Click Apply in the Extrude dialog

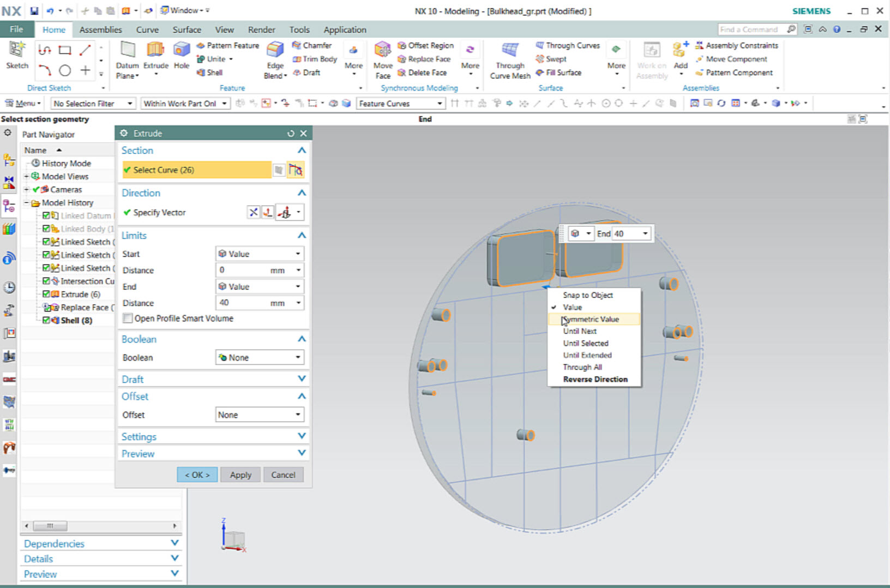[x=240, y=475]
